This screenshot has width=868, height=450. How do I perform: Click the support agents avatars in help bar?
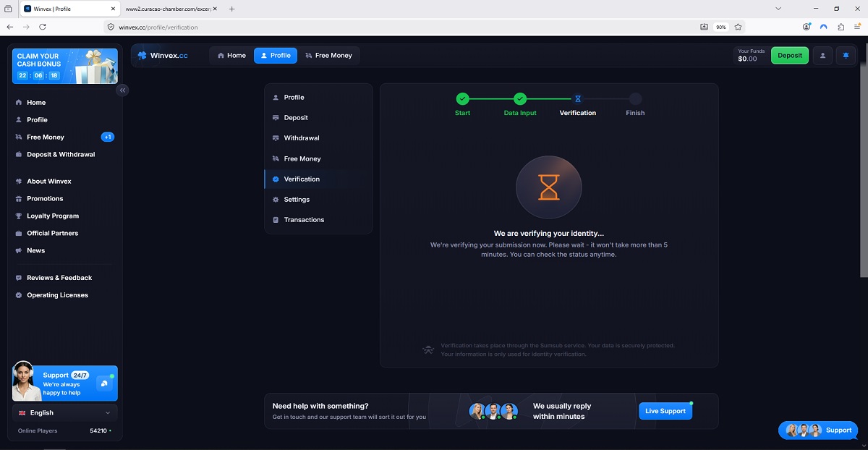click(x=493, y=411)
